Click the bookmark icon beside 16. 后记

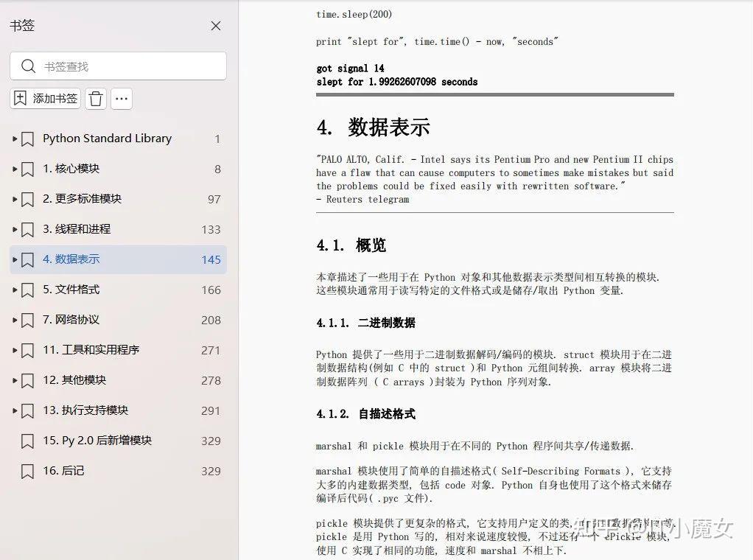point(28,471)
